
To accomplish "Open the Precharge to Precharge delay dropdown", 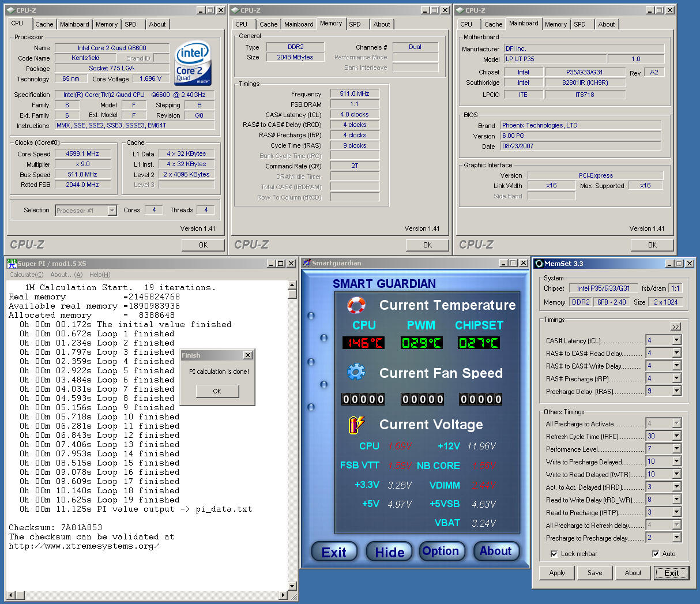I will click(676, 538).
